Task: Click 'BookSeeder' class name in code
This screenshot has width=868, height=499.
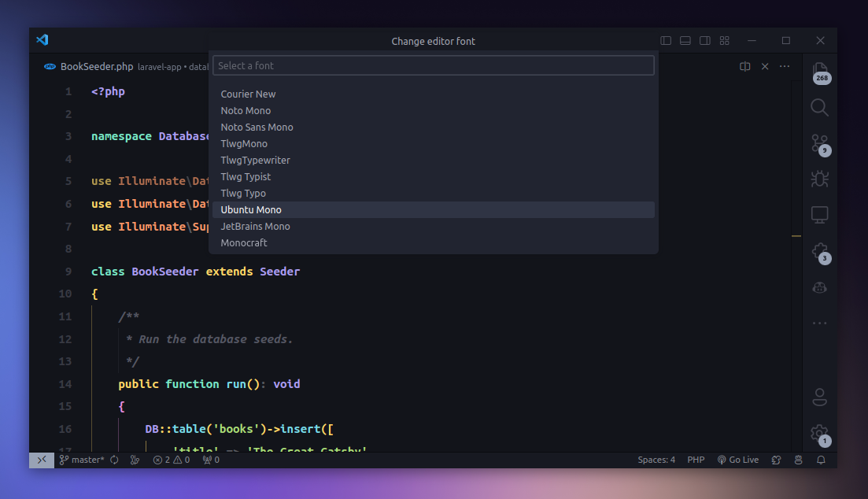Action: click(x=165, y=272)
